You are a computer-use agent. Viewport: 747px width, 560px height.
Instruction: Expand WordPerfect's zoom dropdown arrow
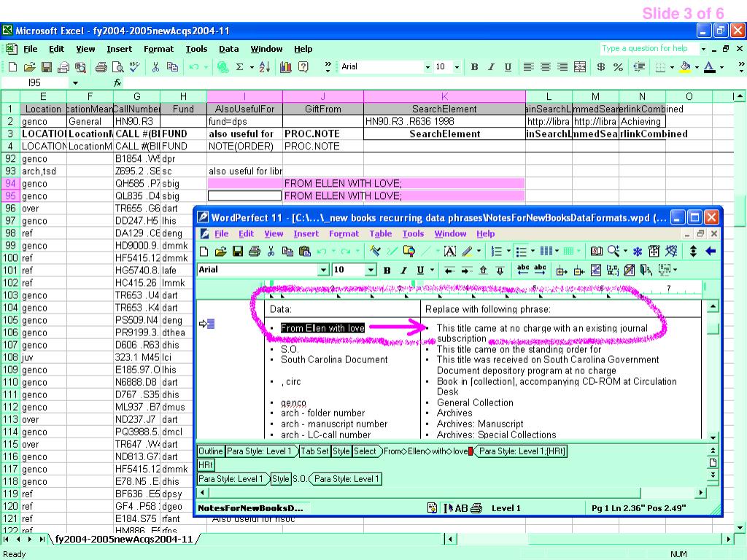click(x=625, y=251)
